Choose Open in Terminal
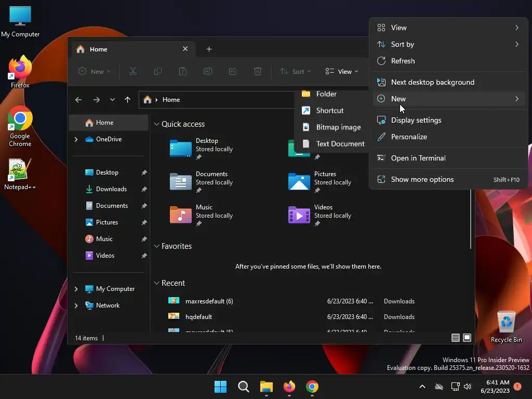The width and height of the screenshot is (532, 399). pyautogui.click(x=448, y=158)
